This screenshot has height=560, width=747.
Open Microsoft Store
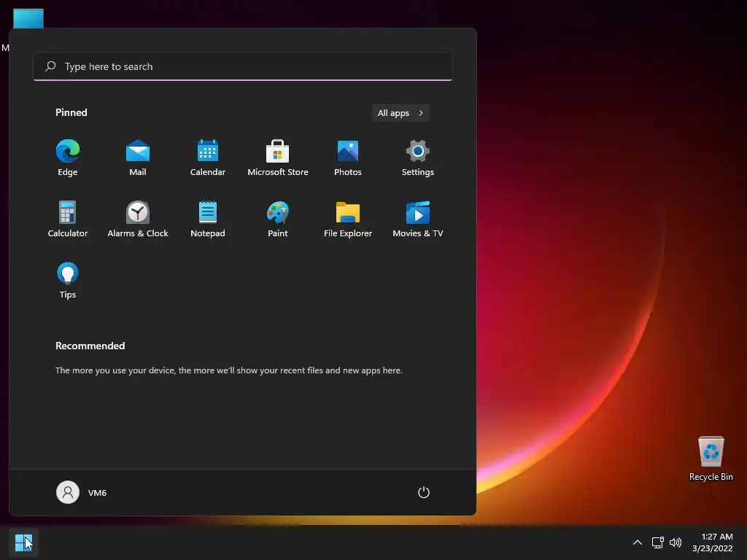[x=278, y=158]
